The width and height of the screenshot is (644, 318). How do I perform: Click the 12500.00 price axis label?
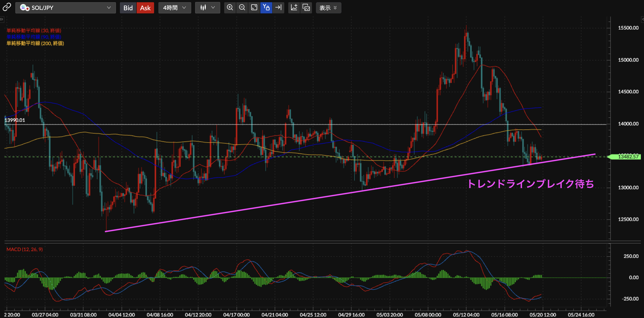628,219
